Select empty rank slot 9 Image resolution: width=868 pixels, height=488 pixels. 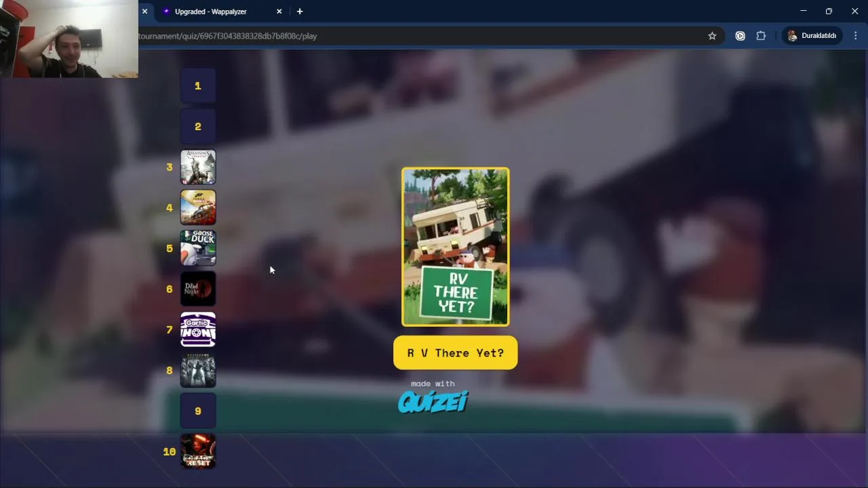[x=198, y=411]
